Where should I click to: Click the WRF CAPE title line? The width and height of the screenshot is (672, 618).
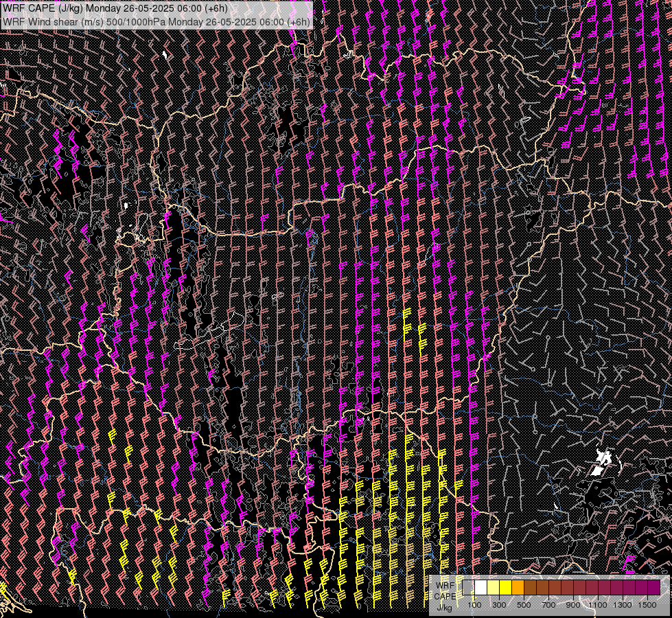tap(115, 8)
